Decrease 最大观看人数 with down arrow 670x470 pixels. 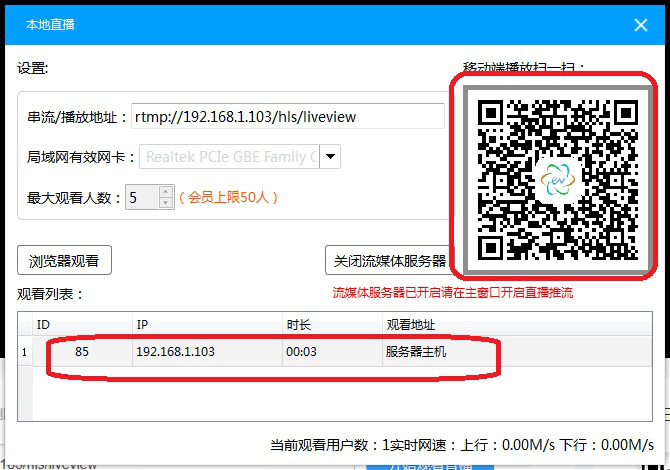point(166,203)
